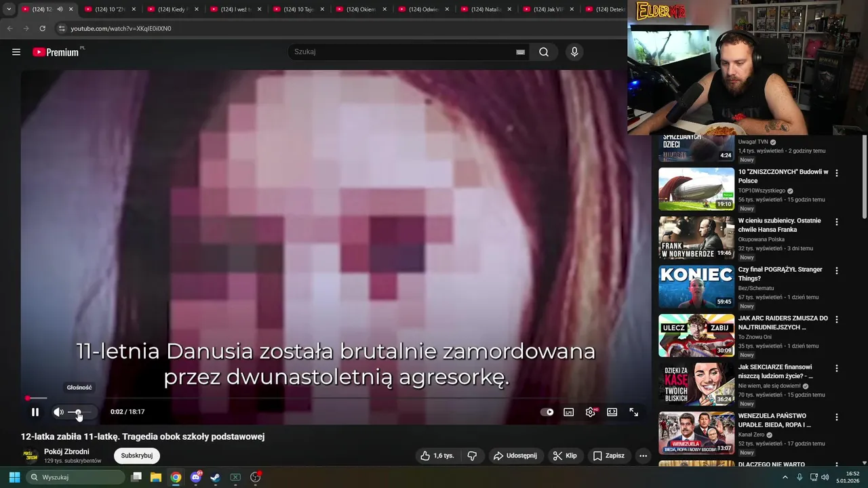Viewport: 868px width, 488px height.
Task: Toggle autoplay switch in player
Action: pyautogui.click(x=547, y=412)
